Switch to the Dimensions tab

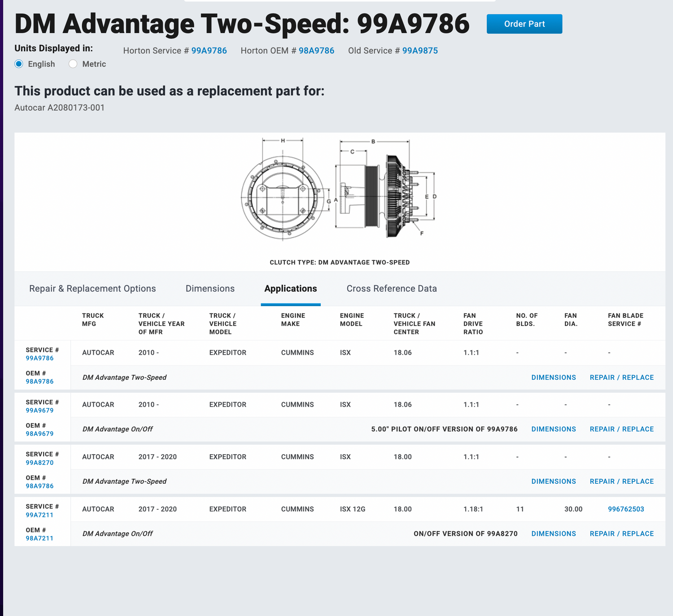(x=210, y=289)
